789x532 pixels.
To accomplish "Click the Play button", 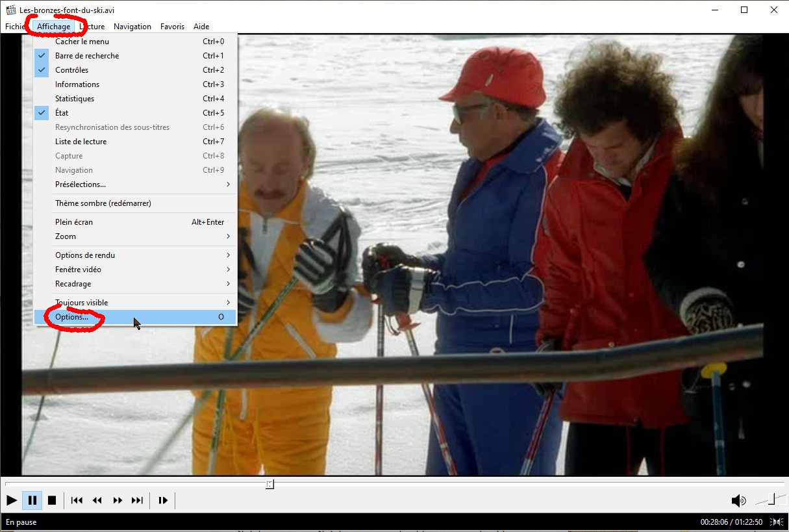I will (x=12, y=500).
